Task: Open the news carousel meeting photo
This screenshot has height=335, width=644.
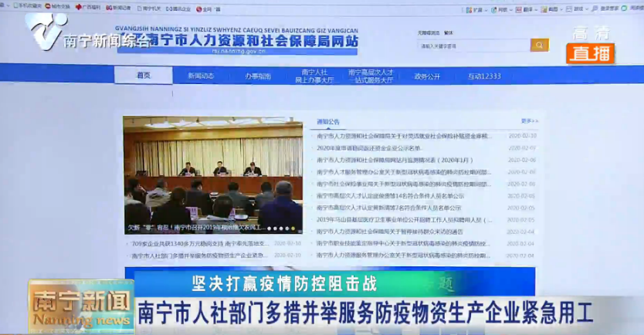Action: (x=213, y=175)
